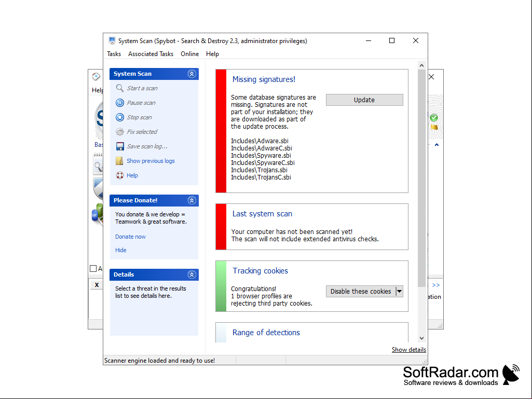This screenshot has width=532, height=399.
Task: Open the Help link in System Scan panel
Action: [x=132, y=175]
